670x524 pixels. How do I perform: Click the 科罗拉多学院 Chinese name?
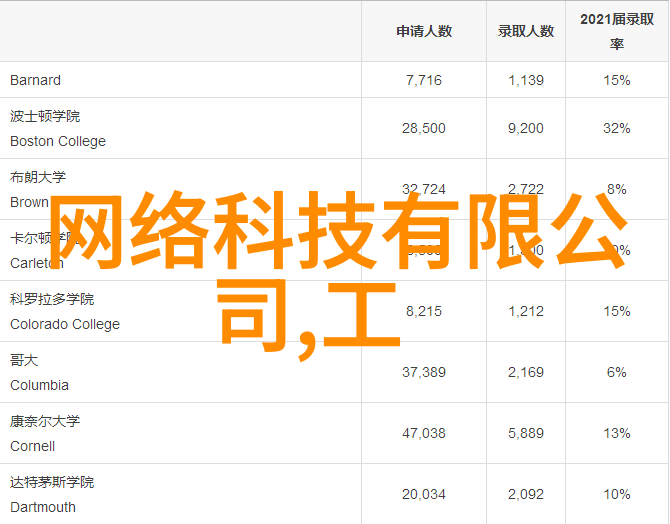click(52, 299)
